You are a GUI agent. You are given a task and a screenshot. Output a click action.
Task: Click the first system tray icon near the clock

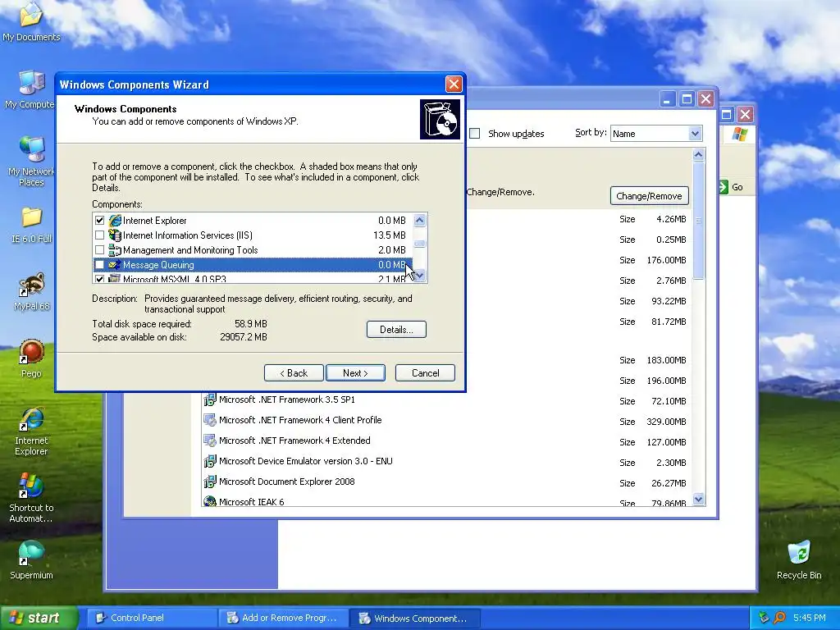[764, 618]
